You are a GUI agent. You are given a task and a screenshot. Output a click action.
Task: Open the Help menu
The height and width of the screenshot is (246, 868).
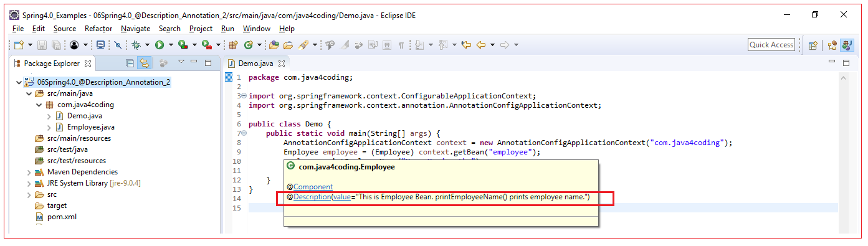[287, 29]
